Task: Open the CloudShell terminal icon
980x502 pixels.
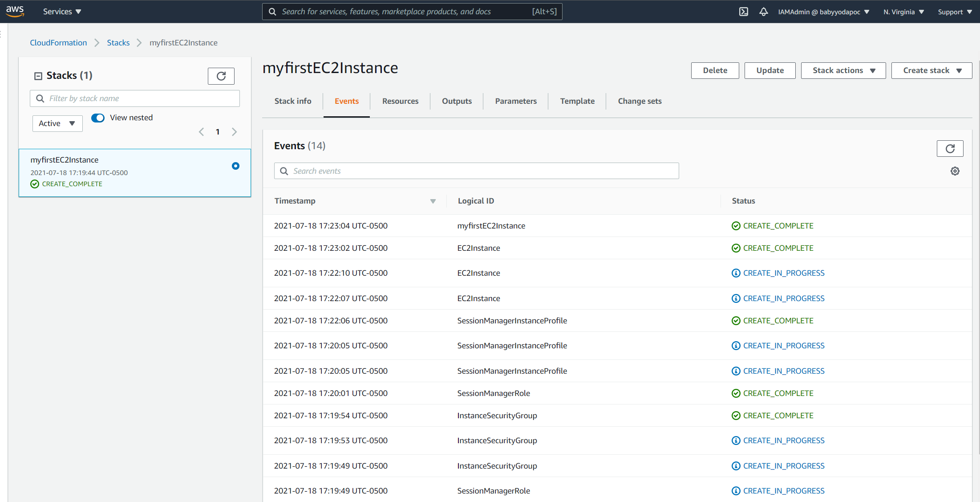Action: pyautogui.click(x=744, y=12)
